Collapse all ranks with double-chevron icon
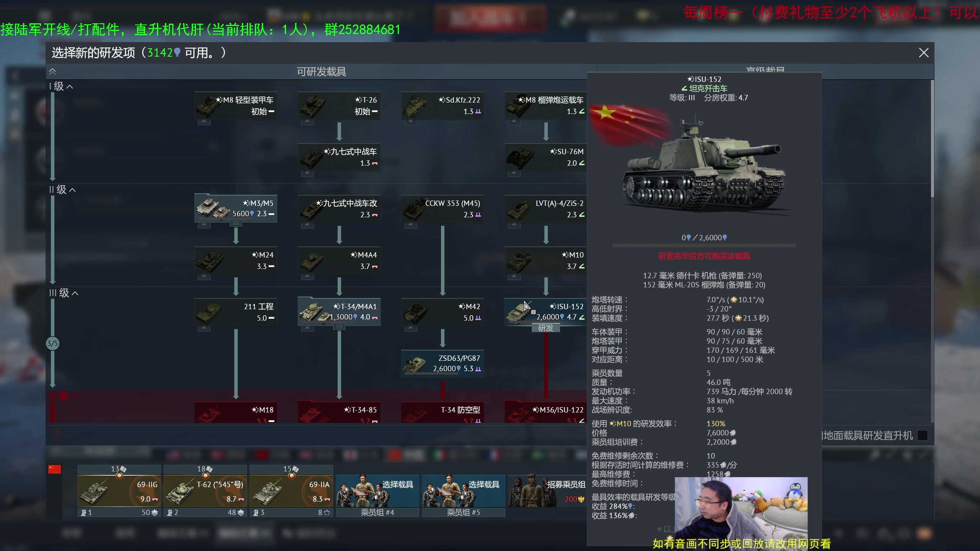 click(52, 72)
